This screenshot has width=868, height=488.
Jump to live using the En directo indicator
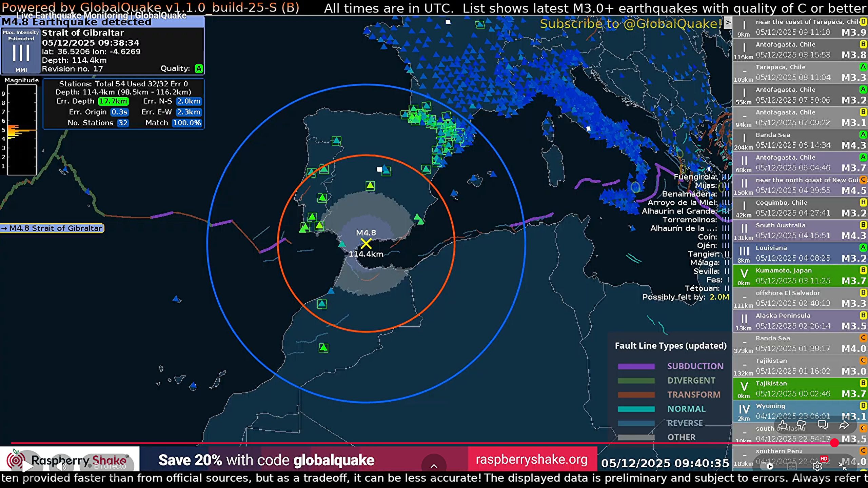click(x=105, y=466)
